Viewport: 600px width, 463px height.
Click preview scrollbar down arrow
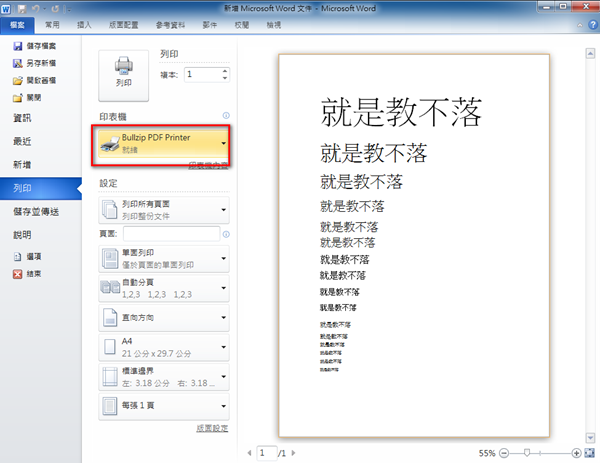590,438
